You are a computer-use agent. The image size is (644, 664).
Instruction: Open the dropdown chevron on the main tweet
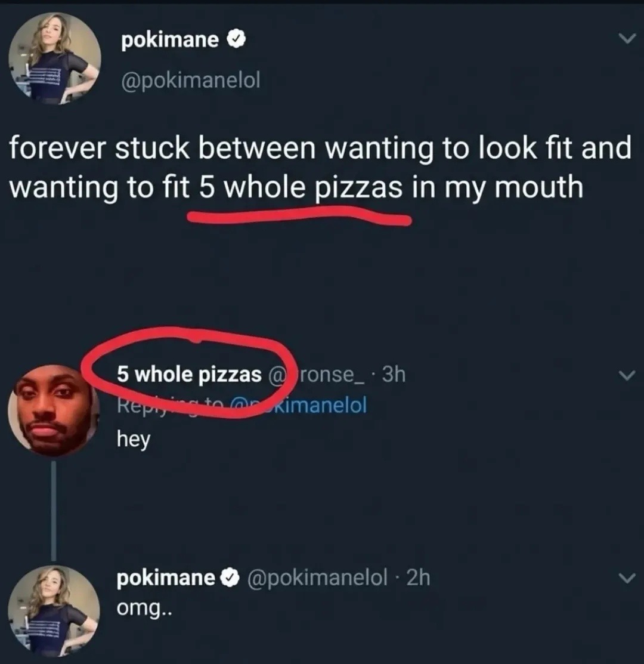[x=624, y=39]
